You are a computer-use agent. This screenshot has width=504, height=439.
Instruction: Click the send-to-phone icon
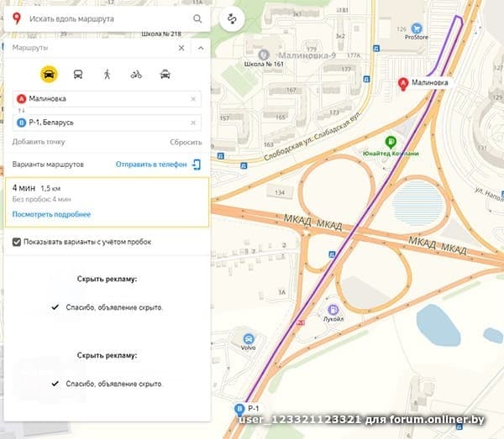(197, 165)
